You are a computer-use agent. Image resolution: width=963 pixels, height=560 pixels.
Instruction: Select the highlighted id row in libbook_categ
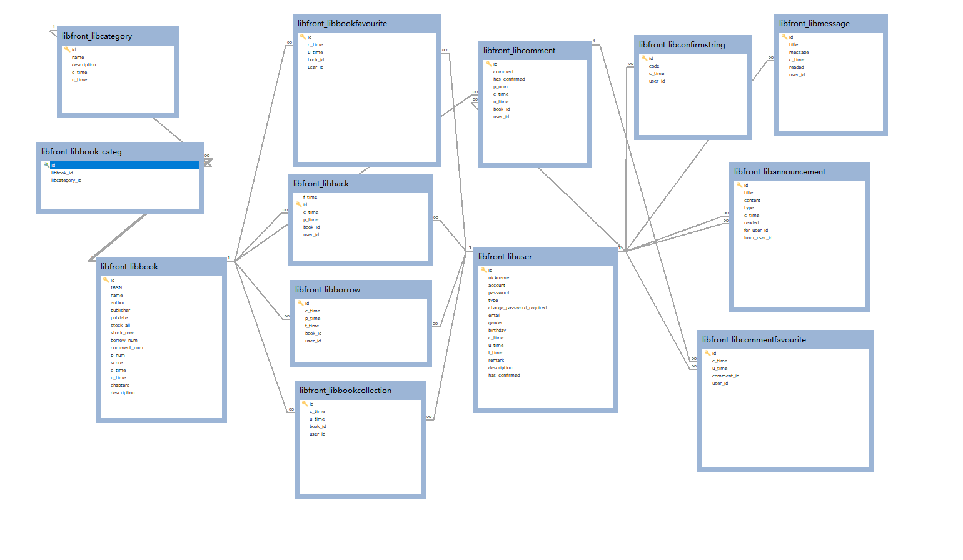(120, 165)
